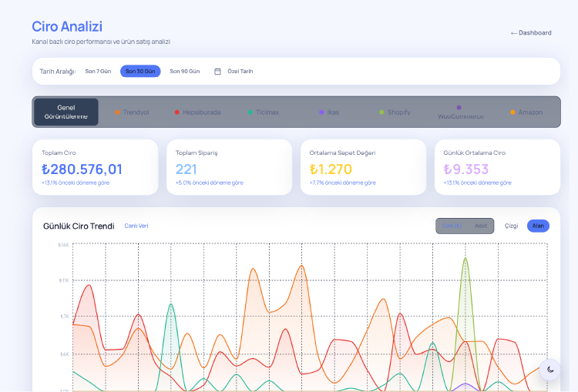Screen dimensions: 578x392
Task: Open the Özel Tarih date picker
Action: coord(240,72)
